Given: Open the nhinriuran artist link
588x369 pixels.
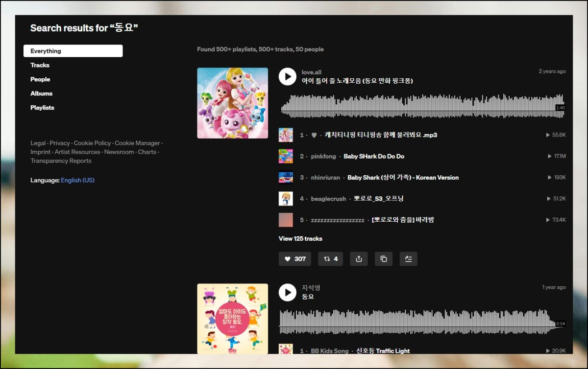Looking at the screenshot, I should (x=325, y=178).
